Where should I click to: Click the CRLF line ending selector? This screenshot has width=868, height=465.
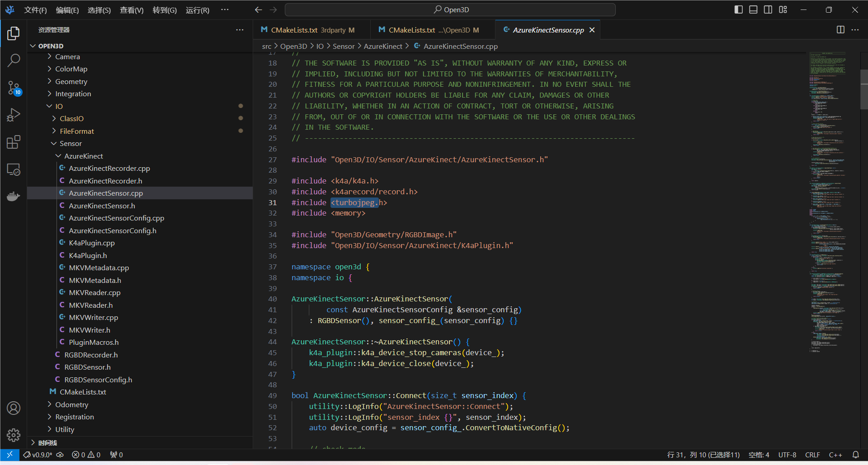[812, 455]
